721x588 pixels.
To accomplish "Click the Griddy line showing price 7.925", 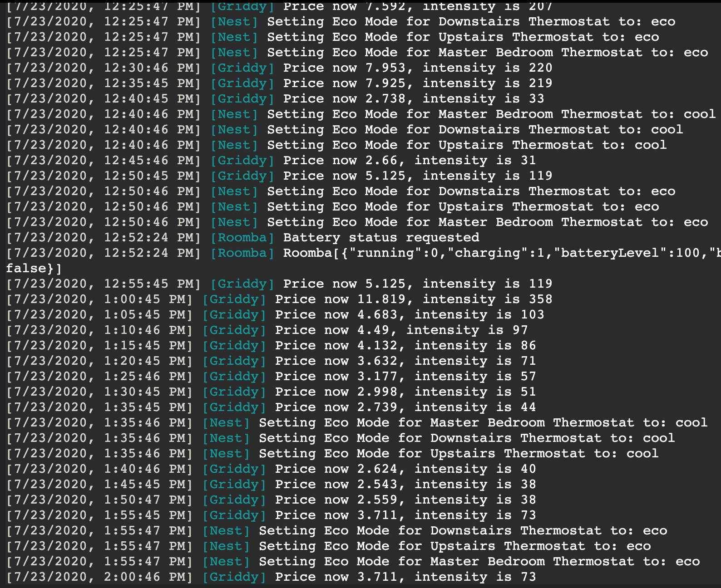I will pyautogui.click(x=279, y=83).
